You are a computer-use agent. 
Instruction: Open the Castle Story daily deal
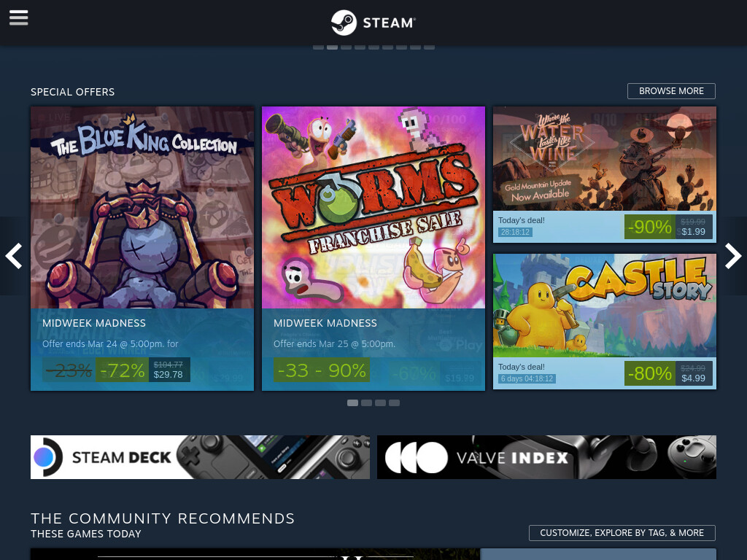(605, 322)
